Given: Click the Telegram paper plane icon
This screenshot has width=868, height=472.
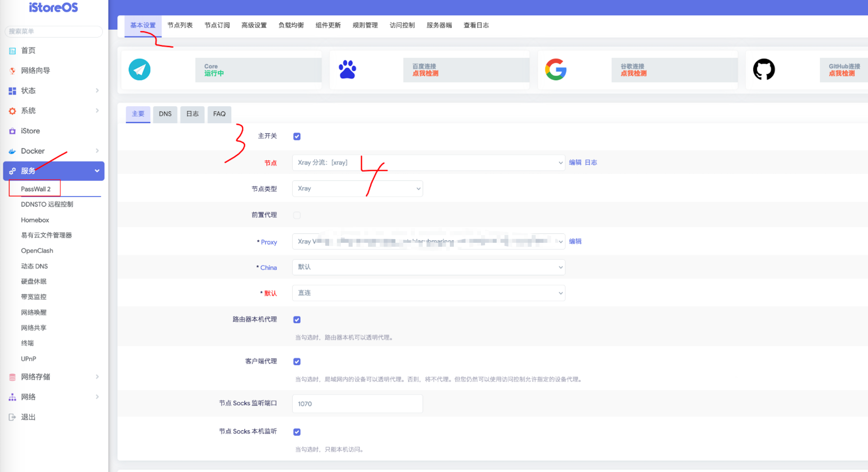Looking at the screenshot, I should click(x=139, y=70).
